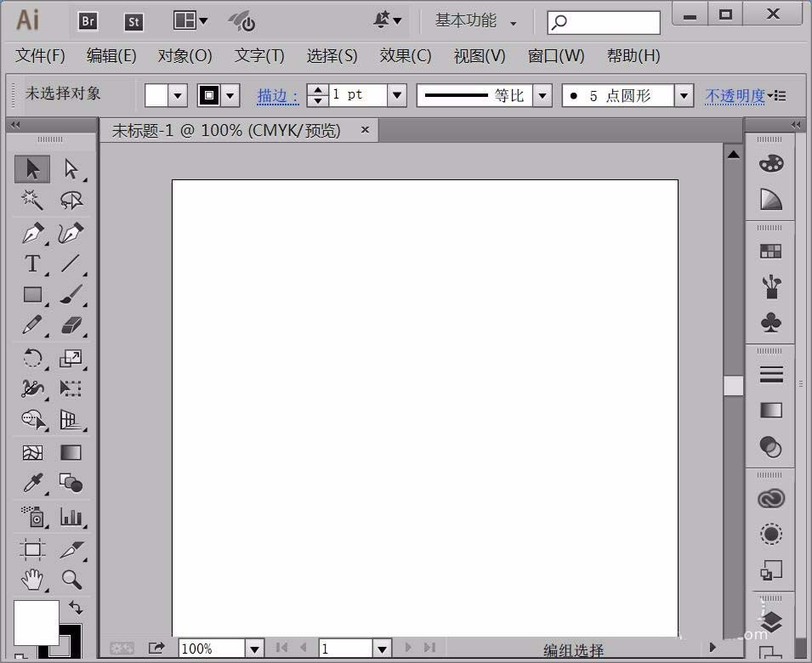
Task: Select the Free Transform tool
Action: click(x=71, y=388)
